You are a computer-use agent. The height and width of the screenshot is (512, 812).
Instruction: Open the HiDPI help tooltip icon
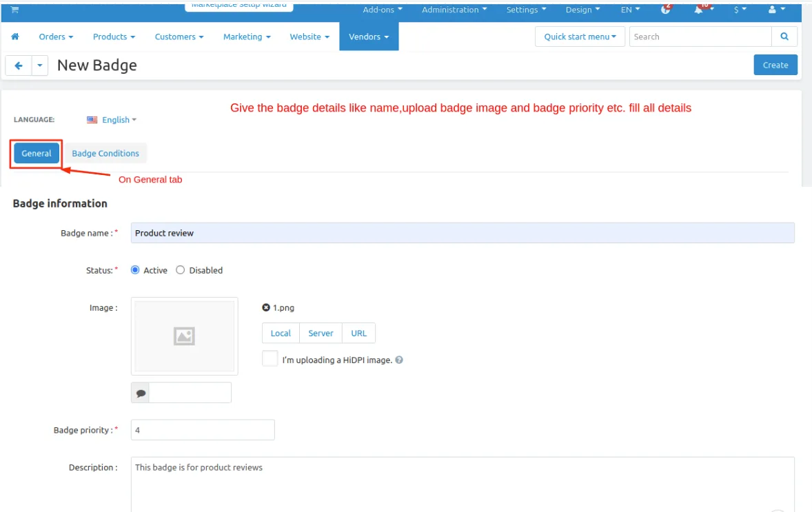[398, 360]
